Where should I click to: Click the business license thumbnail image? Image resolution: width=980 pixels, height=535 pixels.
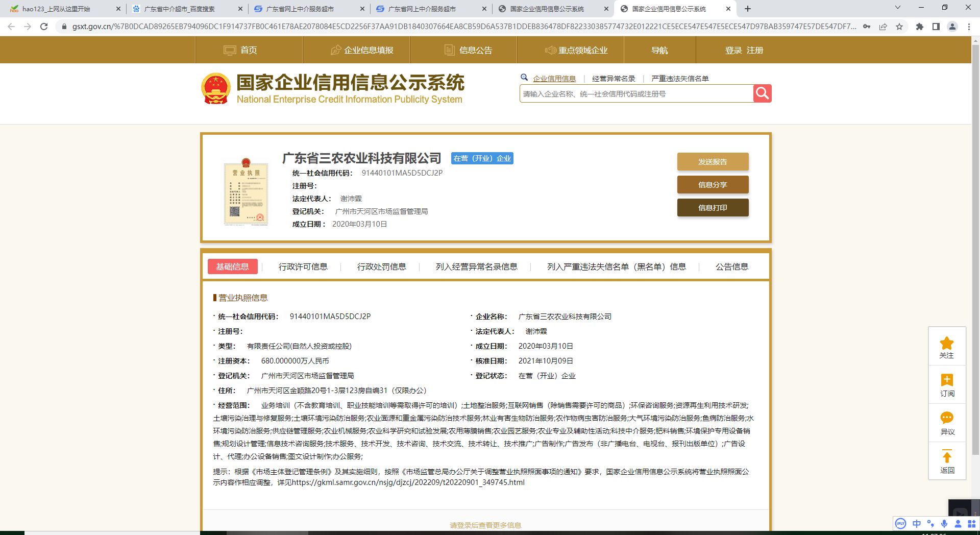(x=246, y=192)
